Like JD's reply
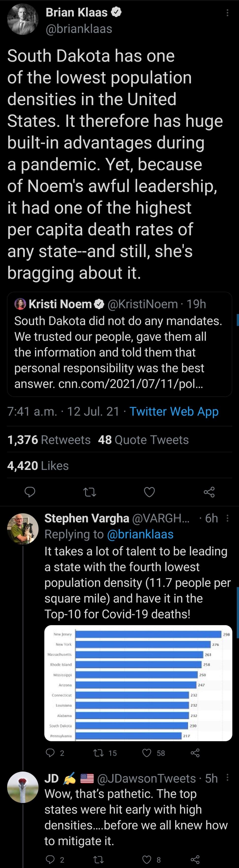239x868 pixels. (147, 859)
